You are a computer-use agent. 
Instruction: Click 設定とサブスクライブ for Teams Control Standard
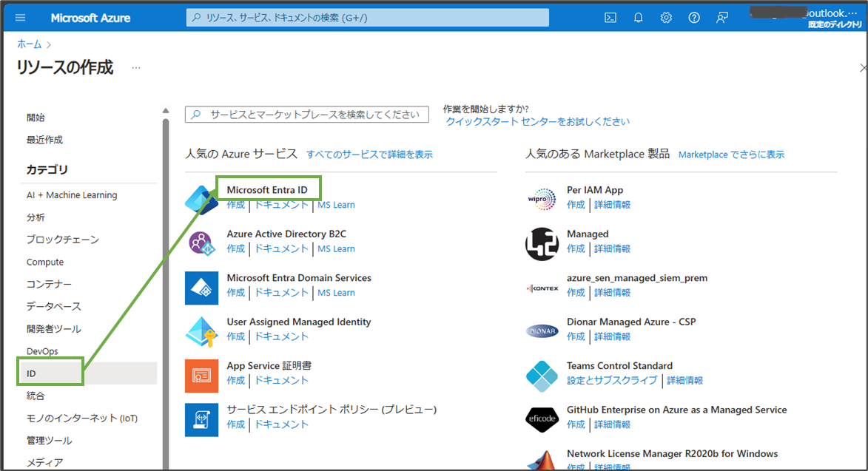click(x=612, y=380)
